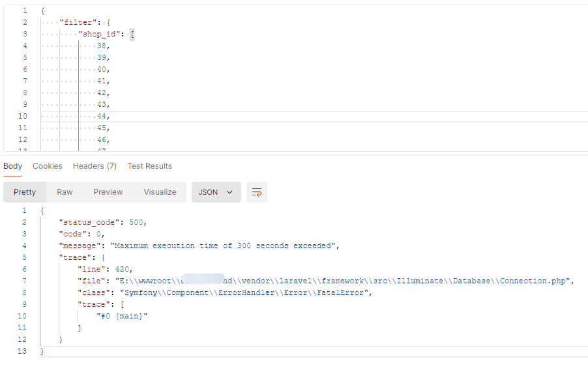
Task: View the Test Results tab
Action: (150, 166)
